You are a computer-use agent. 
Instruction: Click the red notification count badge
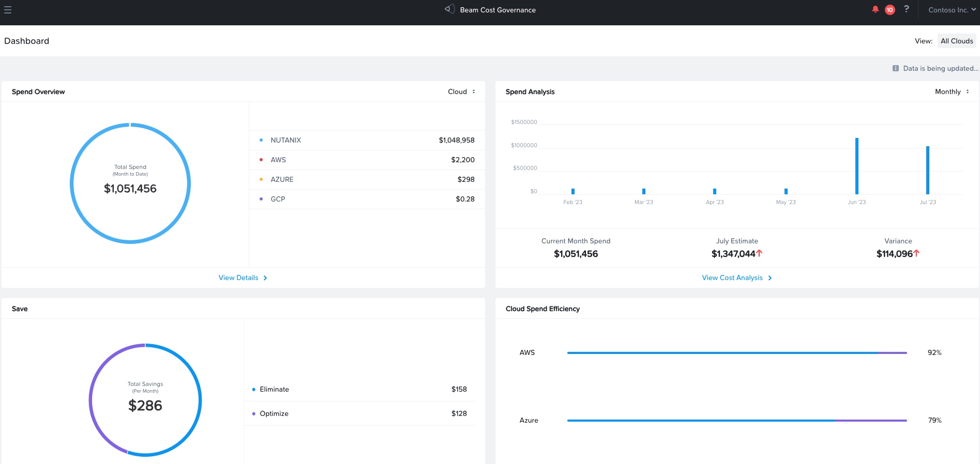pos(889,10)
